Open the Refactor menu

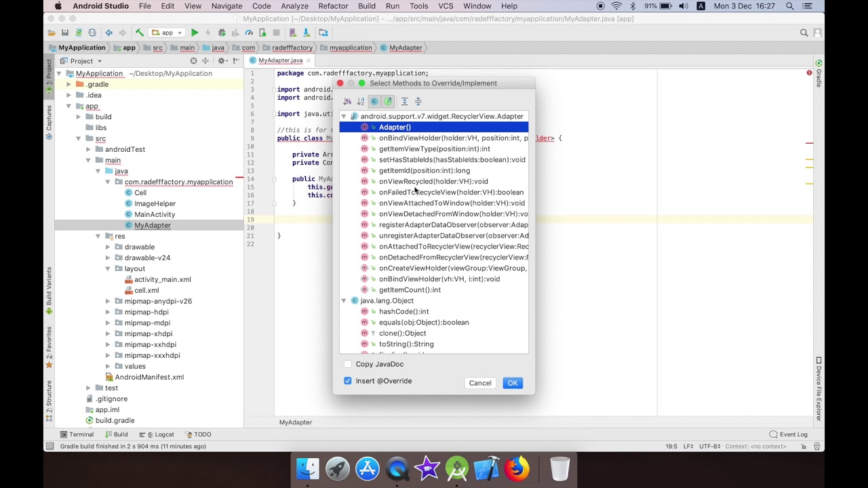[333, 6]
